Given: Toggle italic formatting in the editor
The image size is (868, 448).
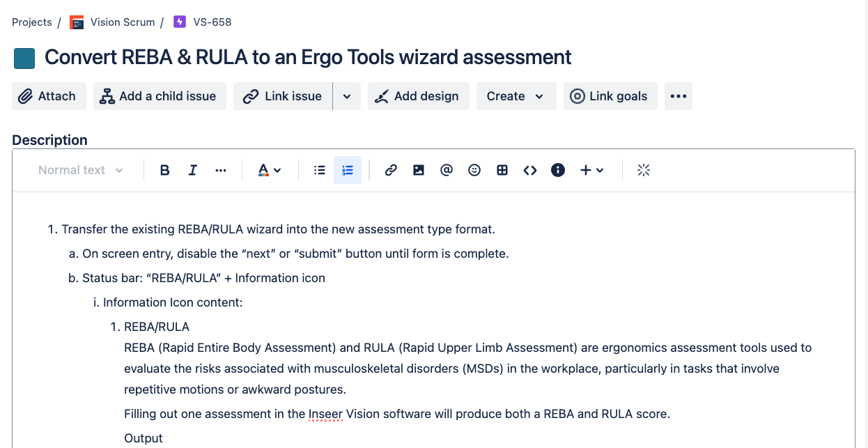Looking at the screenshot, I should (193, 170).
